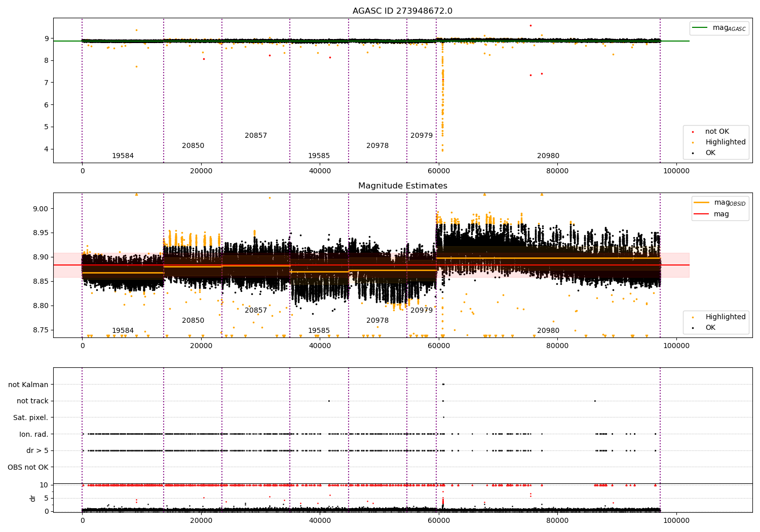Click x-axis tick 60000 under Magnitude Estimates plot
The height and width of the screenshot is (532, 760).
(439, 346)
